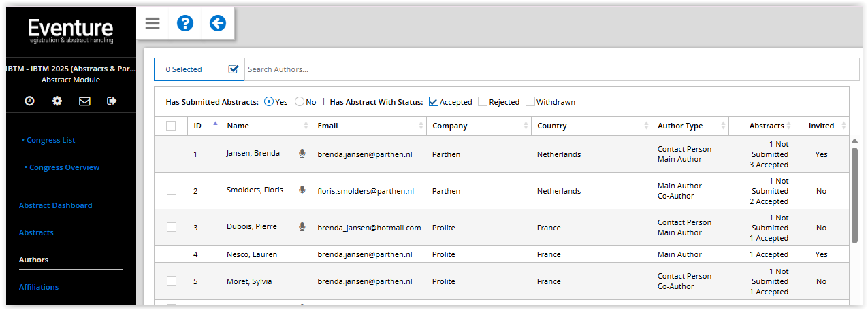The height and width of the screenshot is (310, 868).
Task: Go to Affiliations in sidebar menu
Action: tap(39, 287)
